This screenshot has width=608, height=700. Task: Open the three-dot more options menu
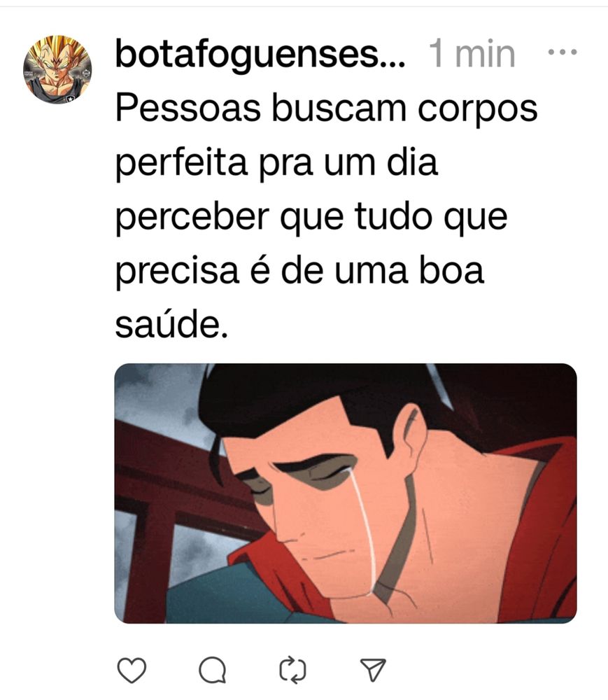pos(563,52)
